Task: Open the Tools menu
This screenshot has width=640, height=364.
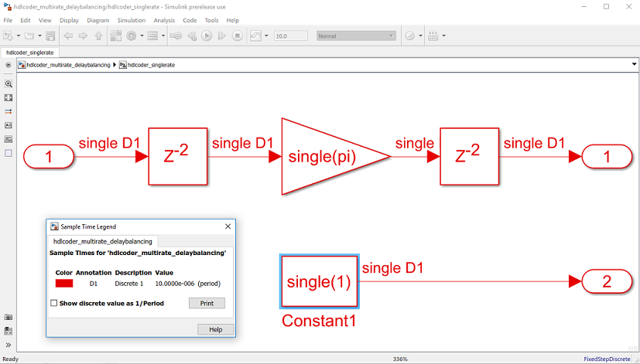Action: pyautogui.click(x=211, y=20)
